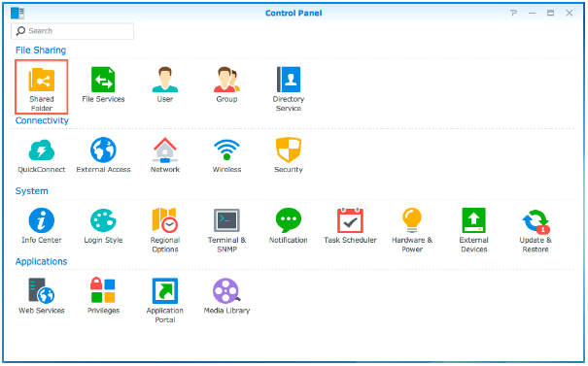Open Wireless settings

pyautogui.click(x=226, y=155)
